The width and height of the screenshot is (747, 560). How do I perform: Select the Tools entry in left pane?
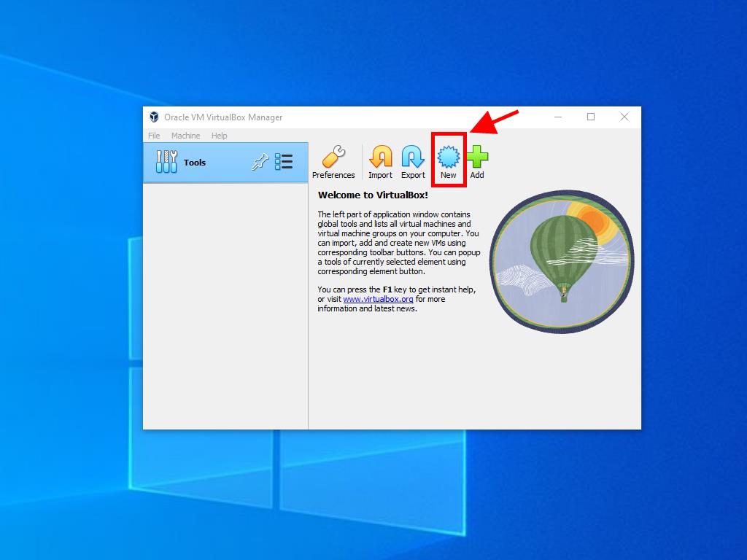195,163
